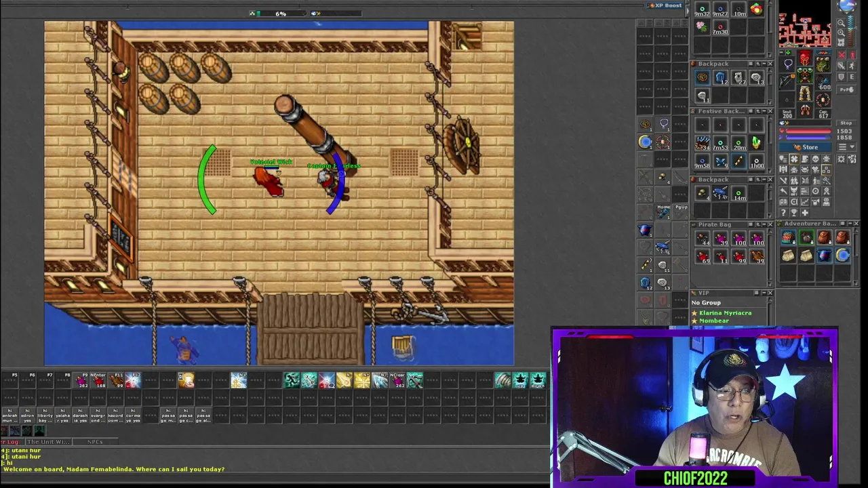Minimize the Festive Backpack container
Screen dimensions: 868x488
point(764,111)
